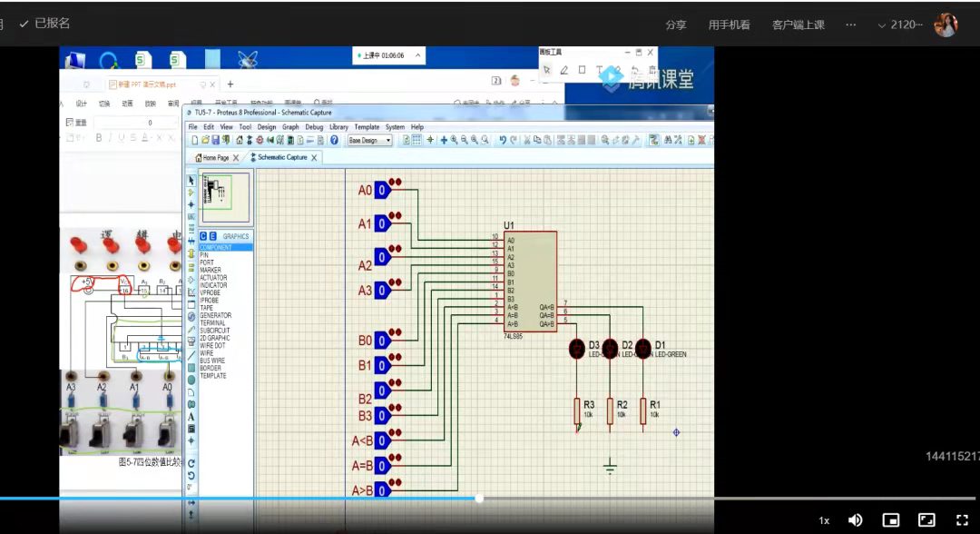Image resolution: width=980 pixels, height=534 pixels.
Task: Toggle the B0 logic state input
Action: (383, 341)
